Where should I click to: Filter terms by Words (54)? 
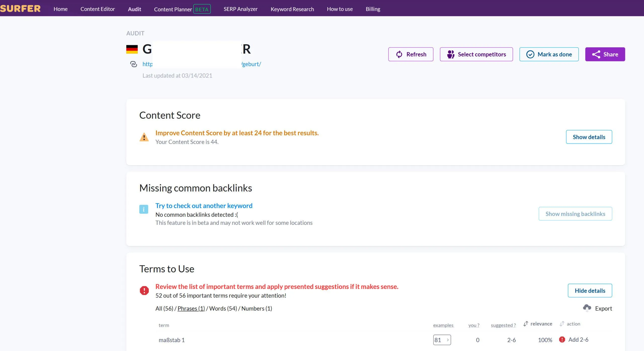tap(223, 308)
